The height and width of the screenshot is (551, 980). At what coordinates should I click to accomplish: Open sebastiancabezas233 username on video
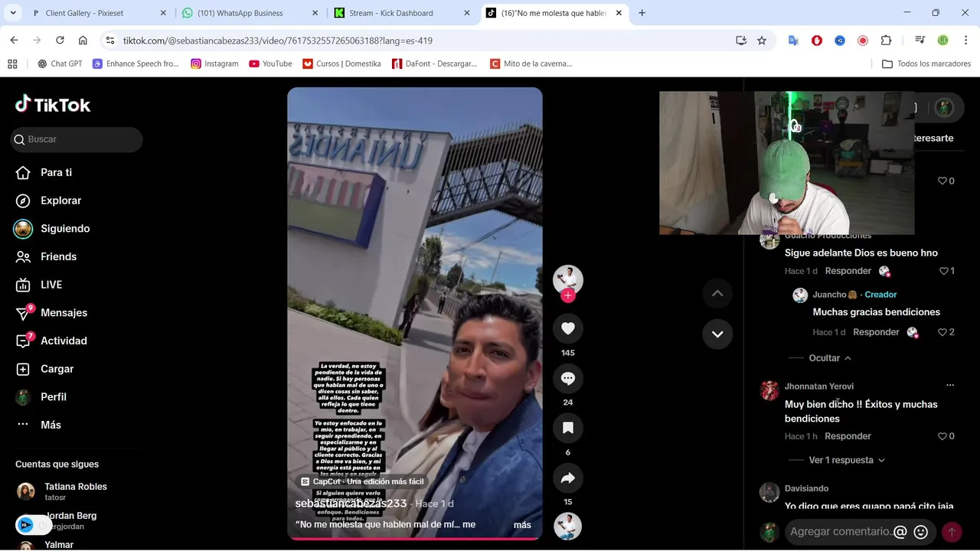(x=351, y=504)
